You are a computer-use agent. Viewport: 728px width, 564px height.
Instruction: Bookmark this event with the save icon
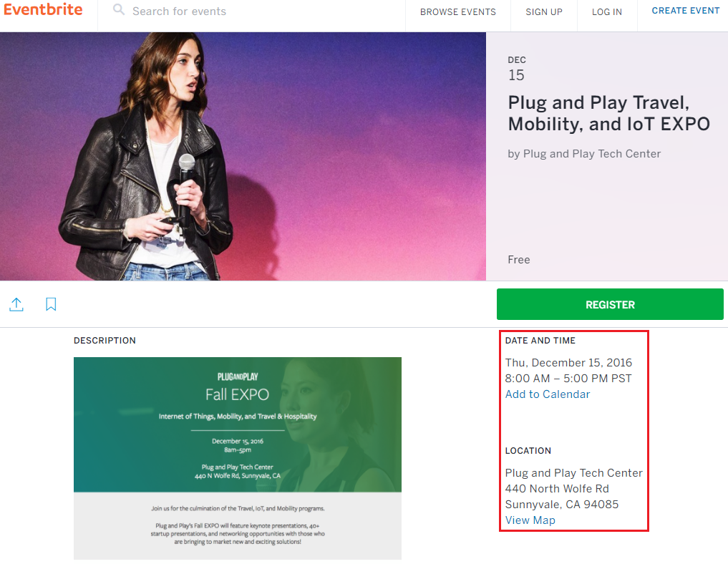click(51, 305)
